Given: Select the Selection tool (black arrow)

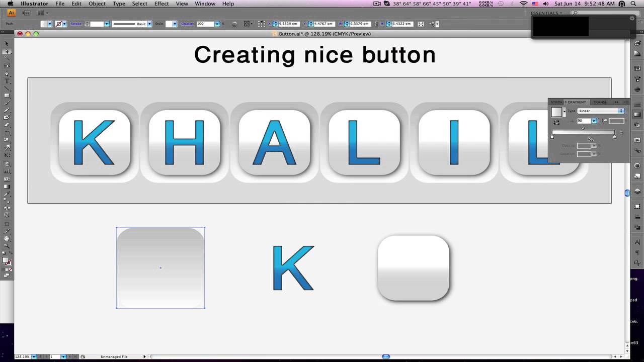Looking at the screenshot, I should click(x=7, y=44).
